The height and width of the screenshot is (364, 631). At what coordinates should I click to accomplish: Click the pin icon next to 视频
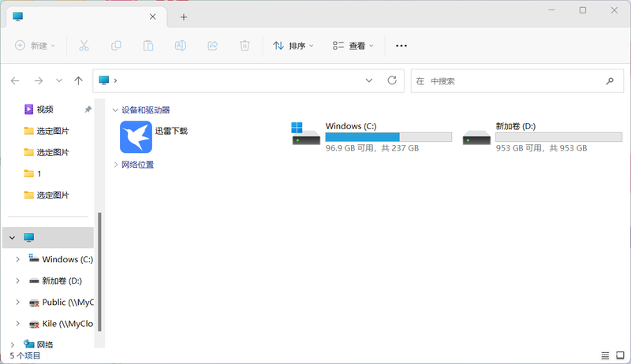88,110
